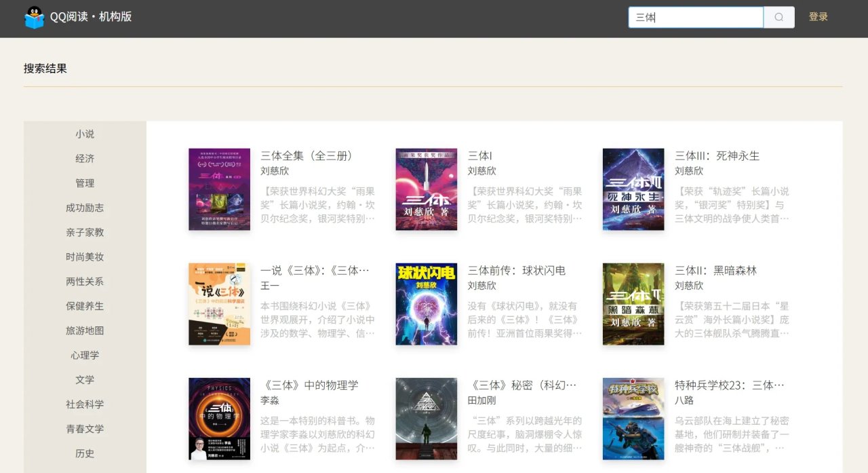Focus the search box containing 三体
The width and height of the screenshot is (868, 473).
click(696, 17)
